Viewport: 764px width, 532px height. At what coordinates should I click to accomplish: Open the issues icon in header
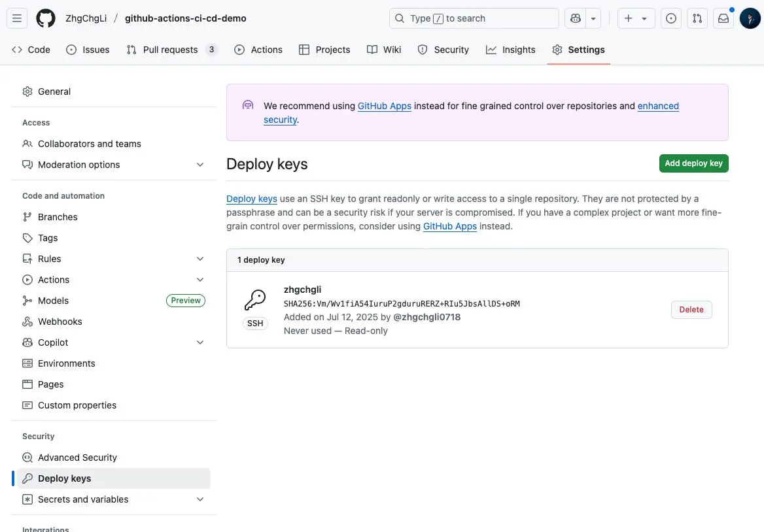pyautogui.click(x=670, y=18)
